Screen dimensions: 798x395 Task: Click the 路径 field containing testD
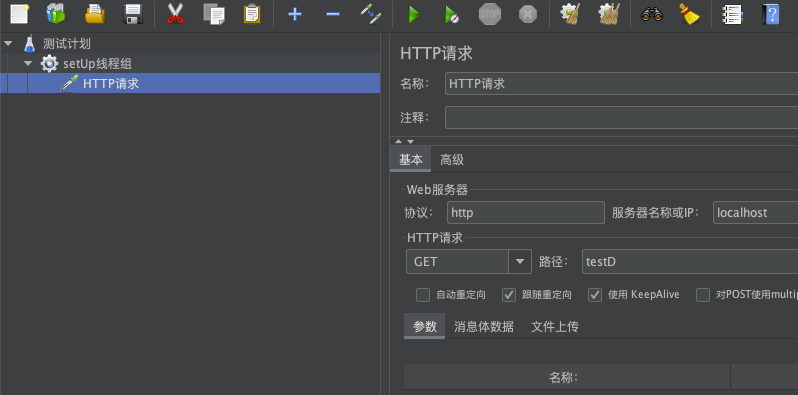click(x=690, y=262)
